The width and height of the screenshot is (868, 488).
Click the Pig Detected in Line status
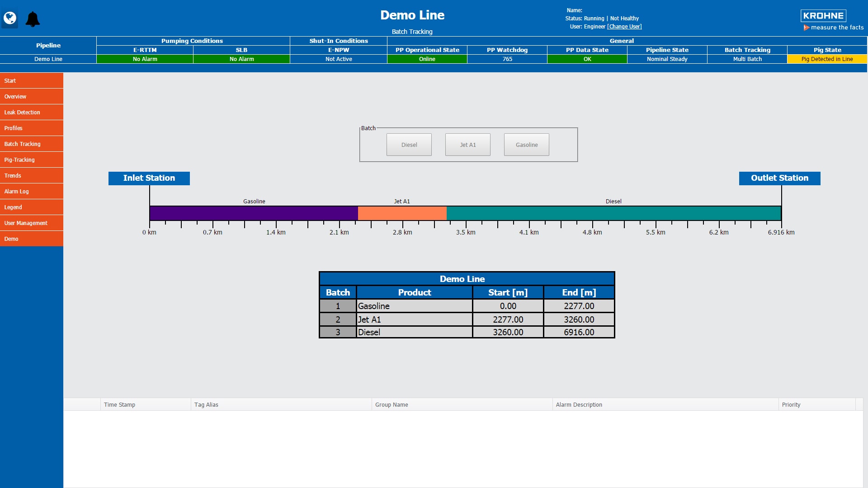827,59
